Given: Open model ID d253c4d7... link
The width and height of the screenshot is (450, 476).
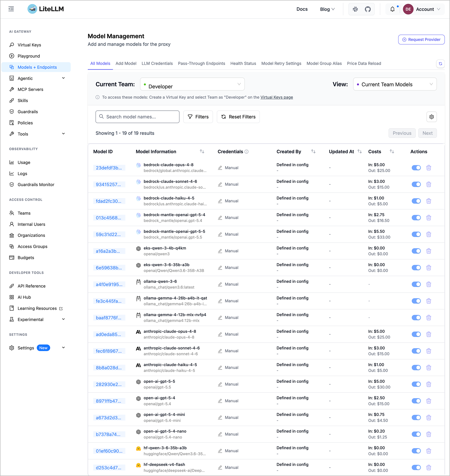Looking at the screenshot, I should coord(109,468).
